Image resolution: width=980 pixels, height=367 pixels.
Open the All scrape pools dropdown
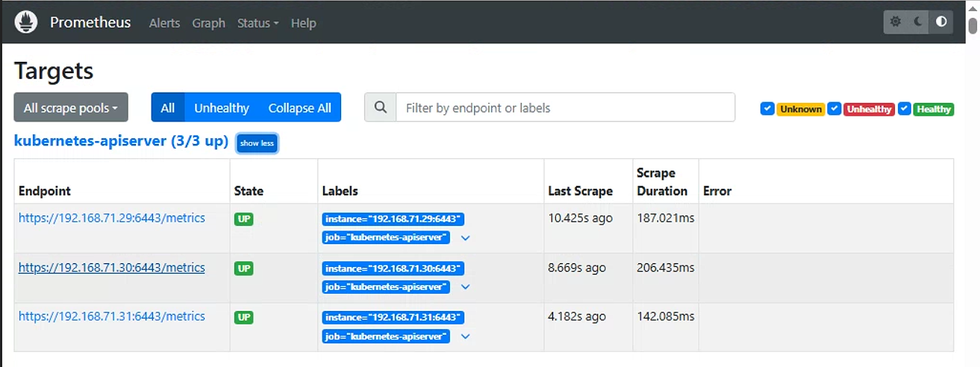[x=71, y=107]
